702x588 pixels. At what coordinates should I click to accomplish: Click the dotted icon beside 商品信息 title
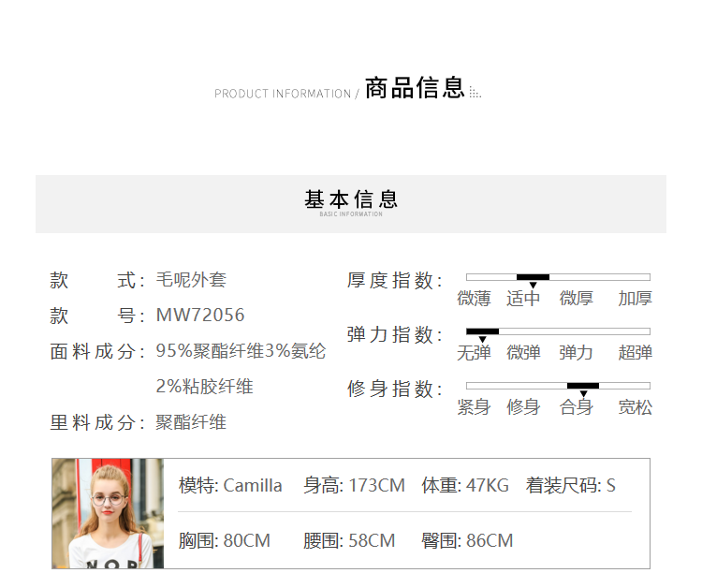[475, 93]
